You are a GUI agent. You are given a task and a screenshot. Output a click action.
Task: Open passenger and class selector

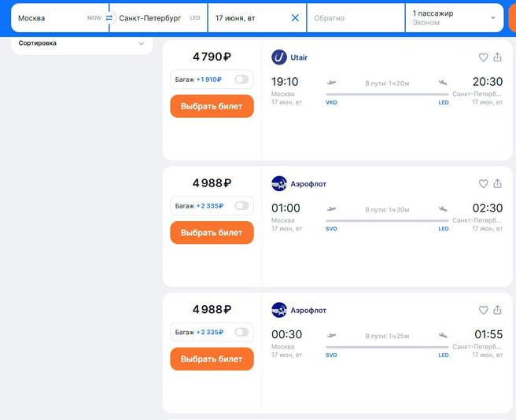(x=454, y=18)
